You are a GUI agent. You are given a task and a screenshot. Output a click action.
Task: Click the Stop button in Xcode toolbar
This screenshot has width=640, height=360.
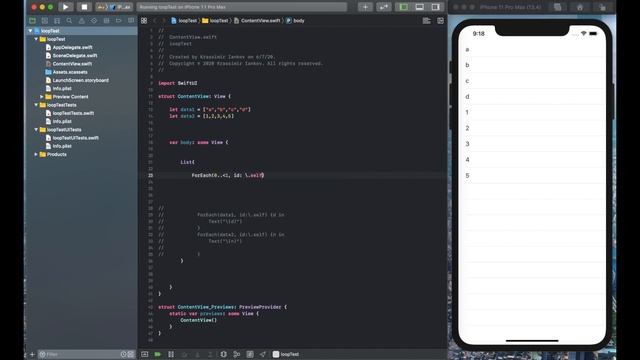tap(84, 7)
